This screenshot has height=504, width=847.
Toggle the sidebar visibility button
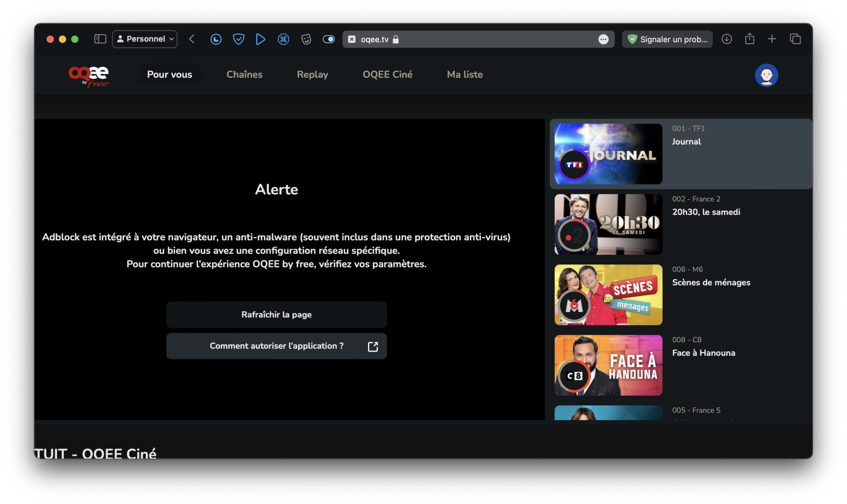tap(100, 39)
